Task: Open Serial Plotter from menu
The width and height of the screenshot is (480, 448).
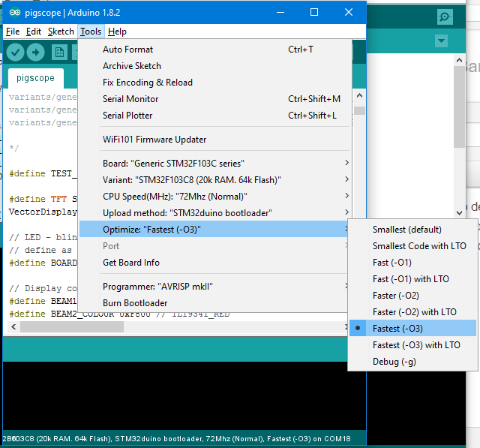Action: coord(214,116)
